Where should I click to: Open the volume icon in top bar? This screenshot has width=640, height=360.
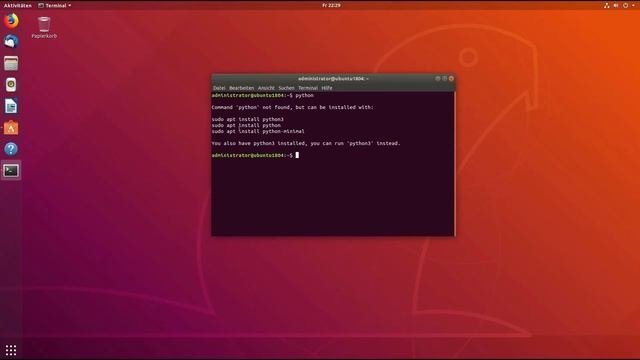coord(616,5)
